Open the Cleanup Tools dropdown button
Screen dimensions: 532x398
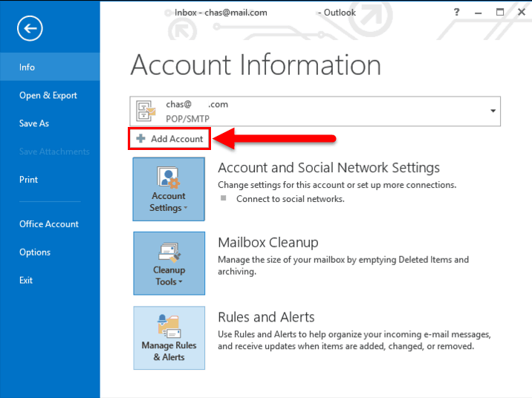(169, 264)
